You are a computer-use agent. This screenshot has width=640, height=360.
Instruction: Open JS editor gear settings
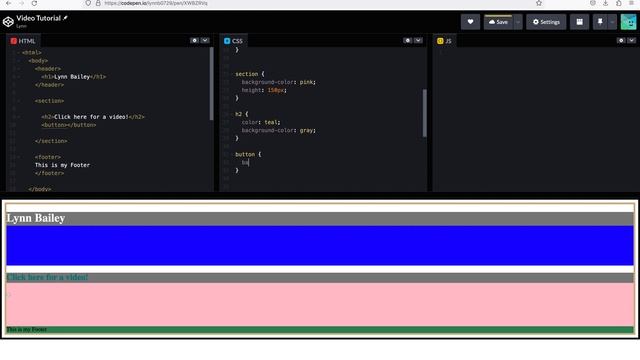click(621, 40)
